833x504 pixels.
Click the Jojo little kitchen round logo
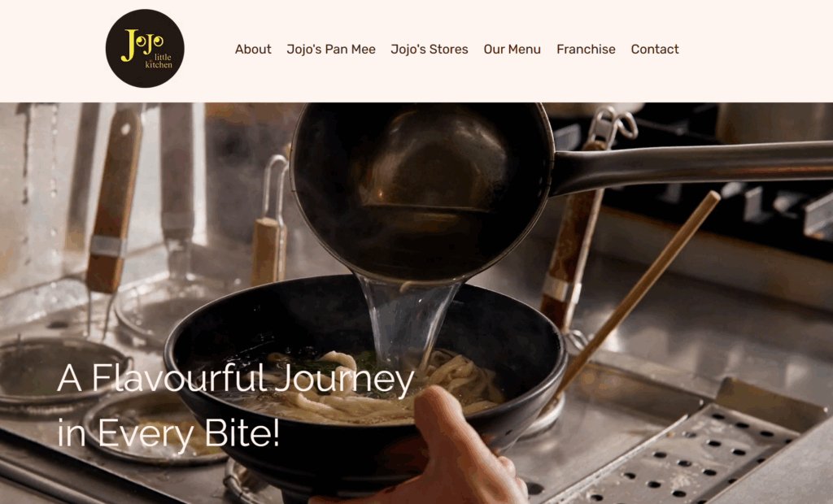pyautogui.click(x=145, y=48)
